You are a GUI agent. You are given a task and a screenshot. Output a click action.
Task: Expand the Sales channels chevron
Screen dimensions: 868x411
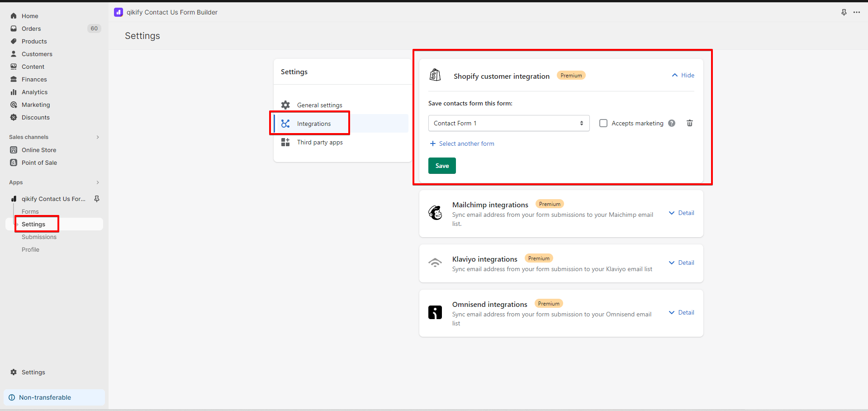click(x=98, y=137)
